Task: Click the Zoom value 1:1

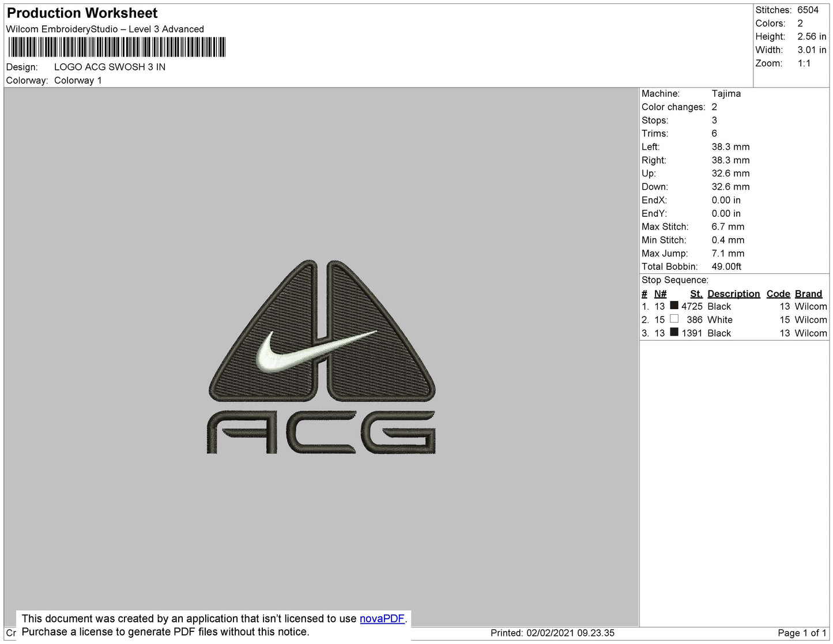Action: 804,63
